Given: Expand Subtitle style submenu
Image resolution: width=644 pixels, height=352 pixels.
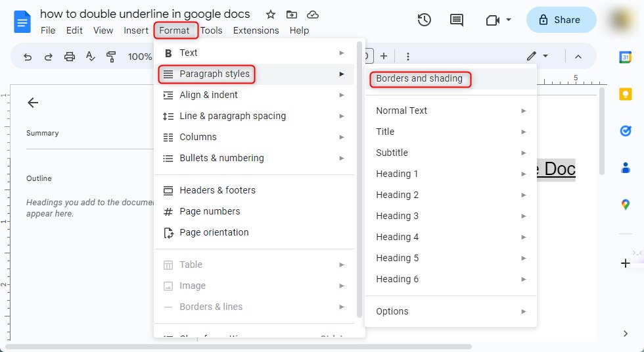Looking at the screenshot, I should coord(451,153).
